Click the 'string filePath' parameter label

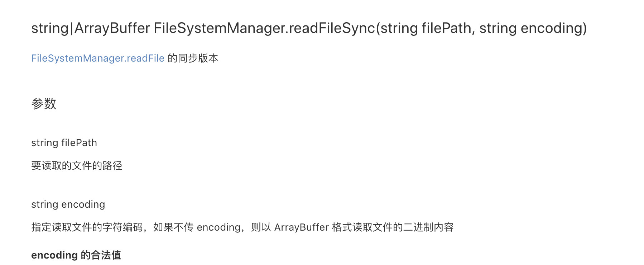coord(64,143)
